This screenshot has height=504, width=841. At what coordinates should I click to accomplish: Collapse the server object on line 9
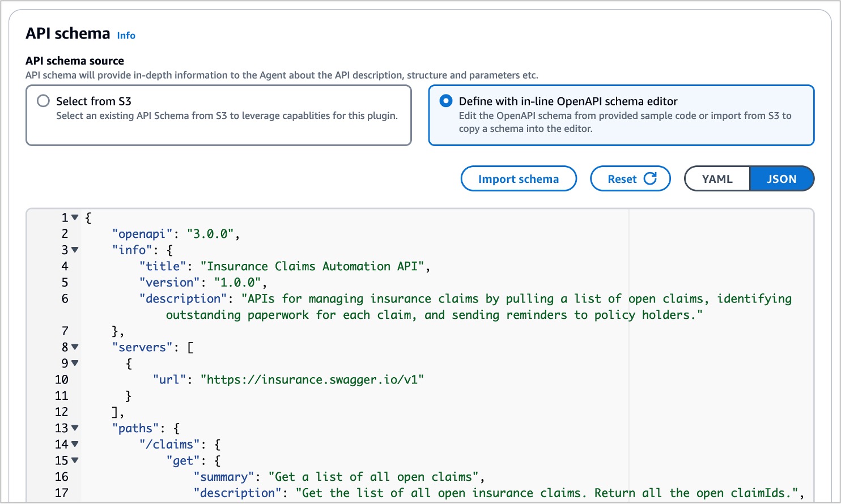[x=75, y=364]
